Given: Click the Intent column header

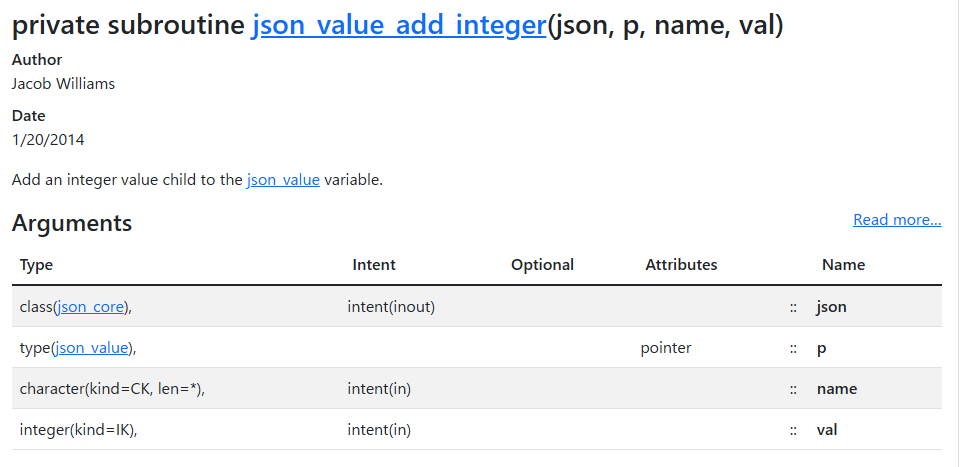Looking at the screenshot, I should 374,265.
